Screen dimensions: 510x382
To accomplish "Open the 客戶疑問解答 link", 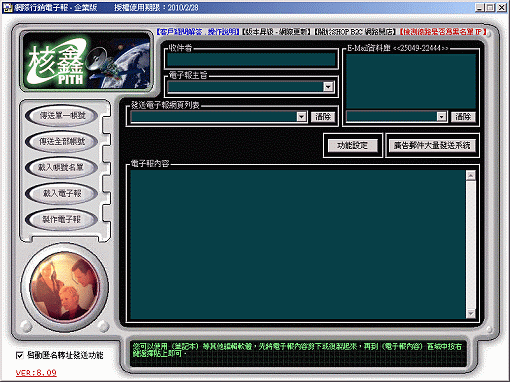I will tap(181, 32).
